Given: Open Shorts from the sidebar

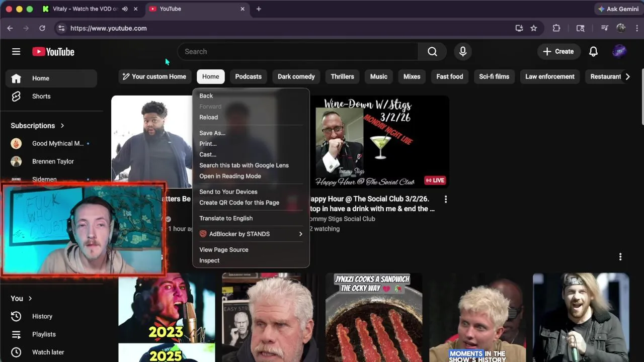Looking at the screenshot, I should tap(51, 96).
